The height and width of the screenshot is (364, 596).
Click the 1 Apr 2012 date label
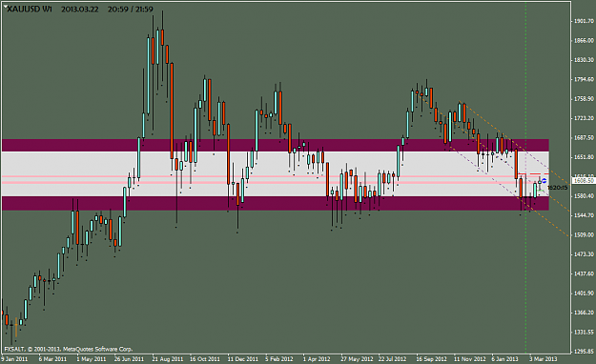pos(317,359)
